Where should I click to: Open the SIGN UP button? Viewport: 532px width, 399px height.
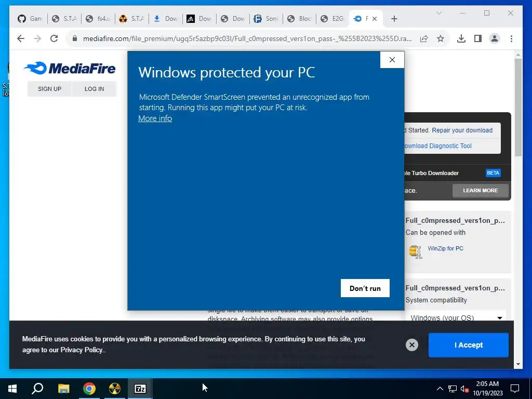[x=49, y=89]
